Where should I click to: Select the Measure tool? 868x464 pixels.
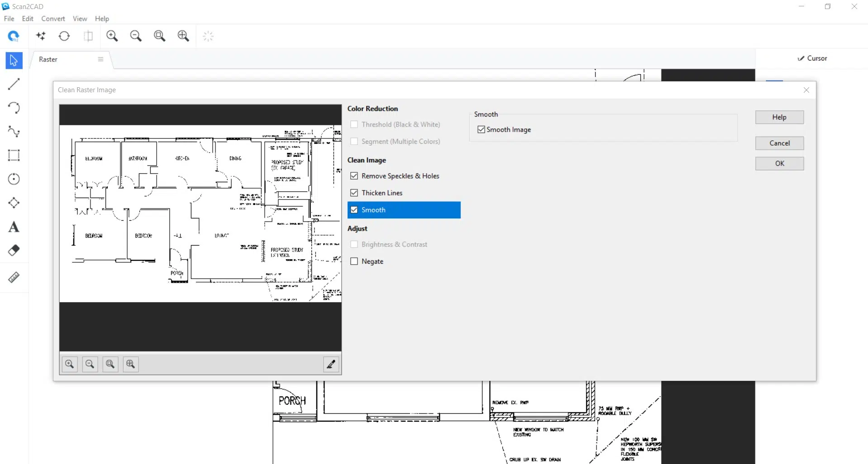pos(14,277)
